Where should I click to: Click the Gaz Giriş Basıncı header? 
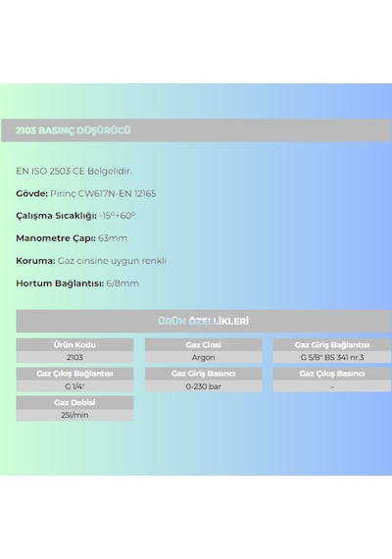204,374
